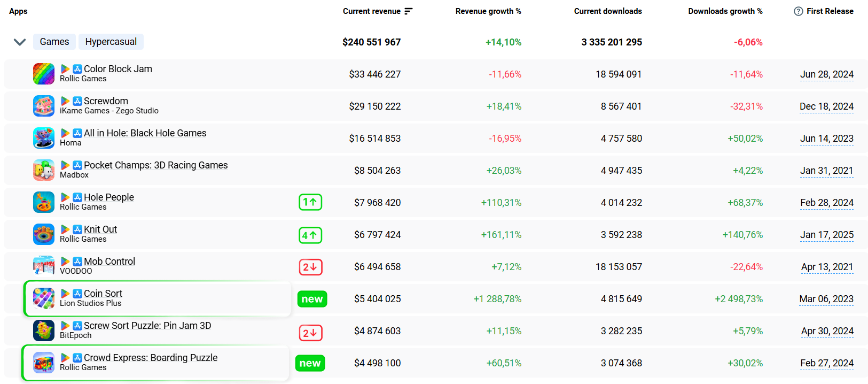This screenshot has width=868, height=384.
Task: Click the new badge for Coin Sort
Action: click(x=312, y=299)
